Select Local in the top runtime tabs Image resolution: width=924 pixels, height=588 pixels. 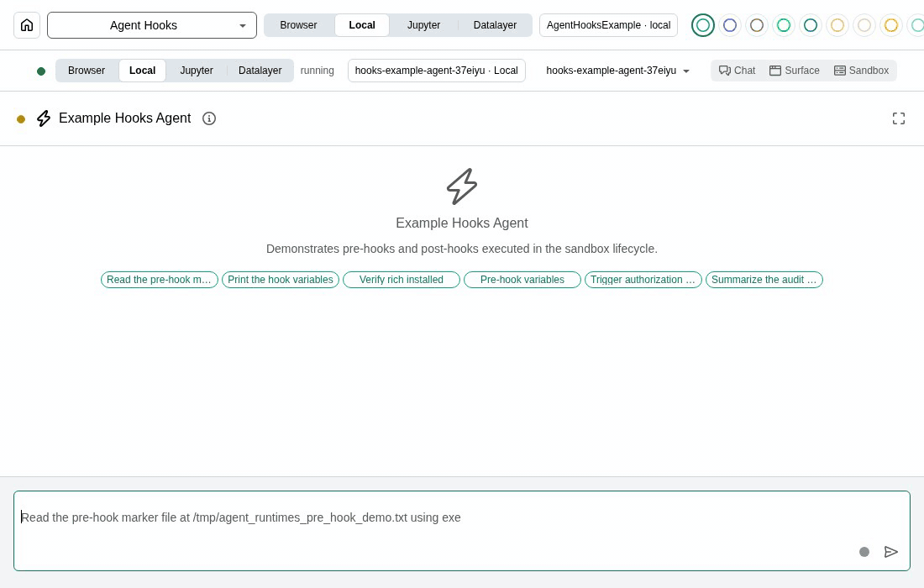pyautogui.click(x=362, y=25)
